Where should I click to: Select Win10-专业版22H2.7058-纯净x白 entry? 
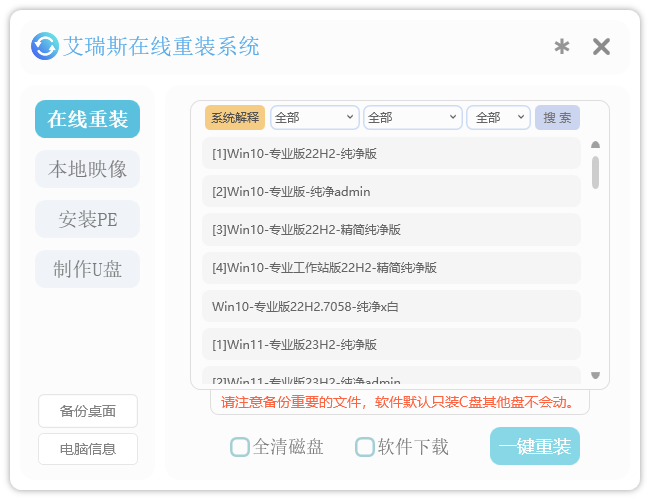[391, 306]
